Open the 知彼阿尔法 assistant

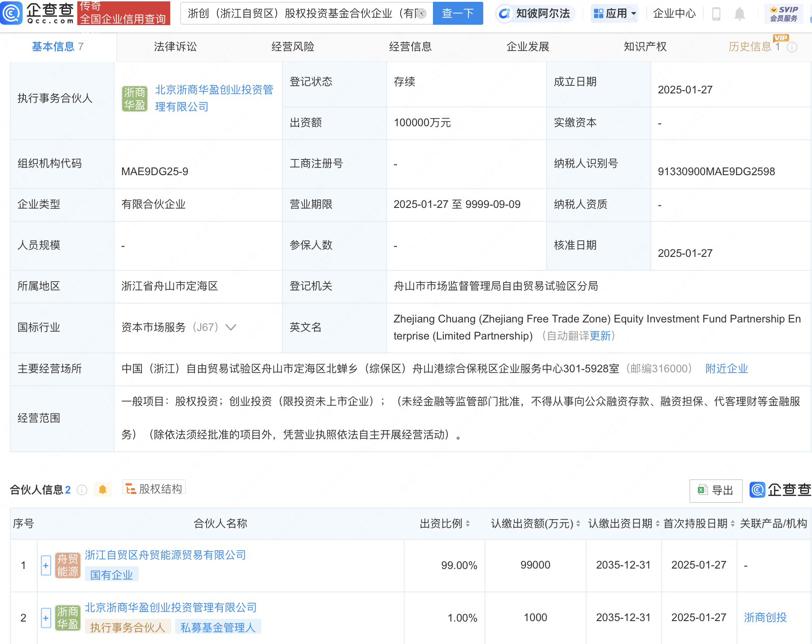click(x=534, y=13)
